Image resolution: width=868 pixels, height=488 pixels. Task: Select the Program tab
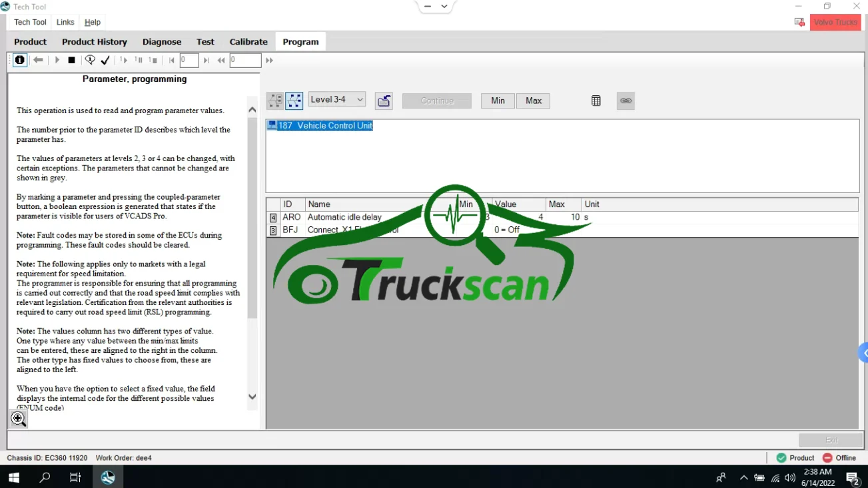(300, 41)
